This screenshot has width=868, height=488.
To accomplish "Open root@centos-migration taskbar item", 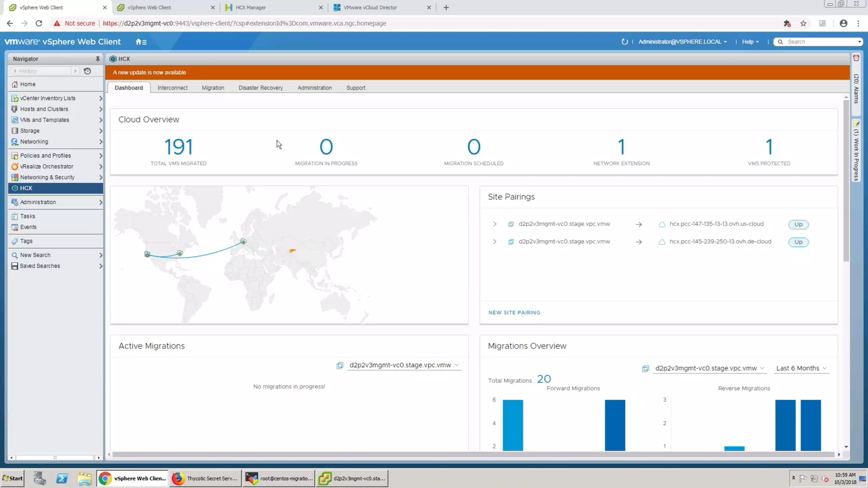I will pos(279,478).
